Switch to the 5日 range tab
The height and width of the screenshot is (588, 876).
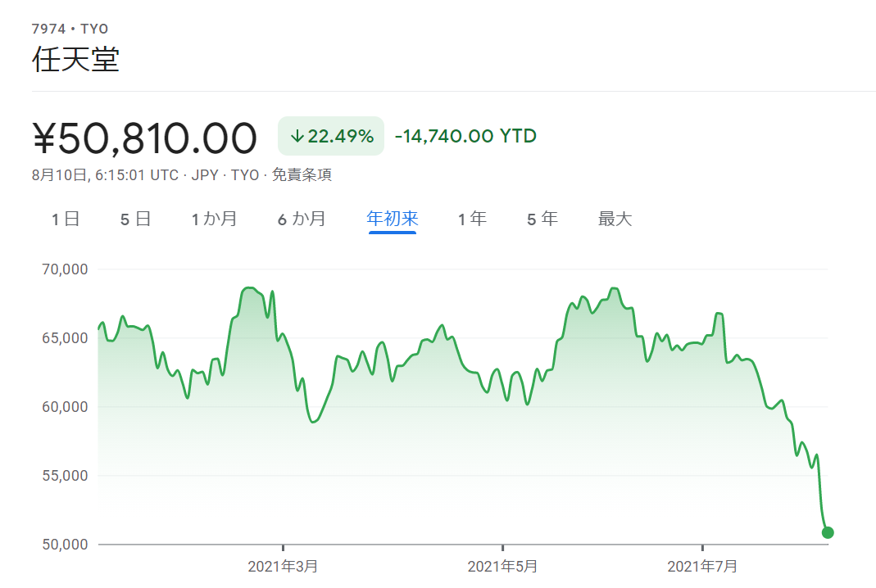tap(135, 219)
